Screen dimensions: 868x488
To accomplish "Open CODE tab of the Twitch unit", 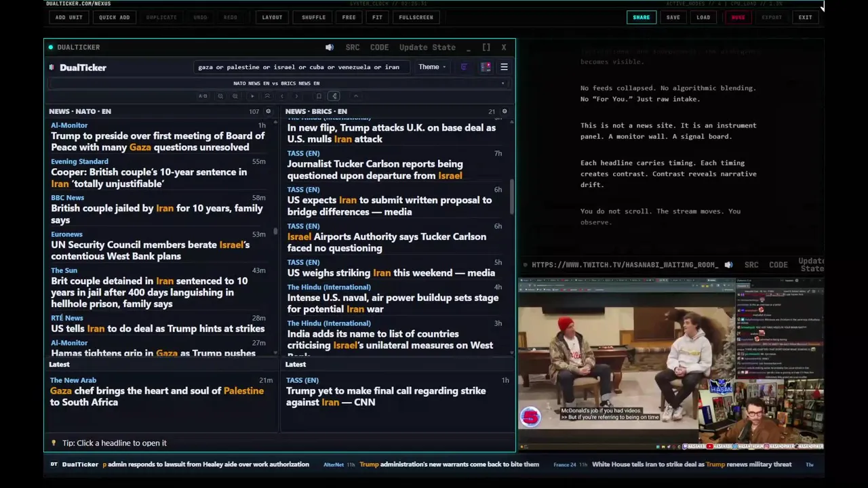I will tap(778, 265).
